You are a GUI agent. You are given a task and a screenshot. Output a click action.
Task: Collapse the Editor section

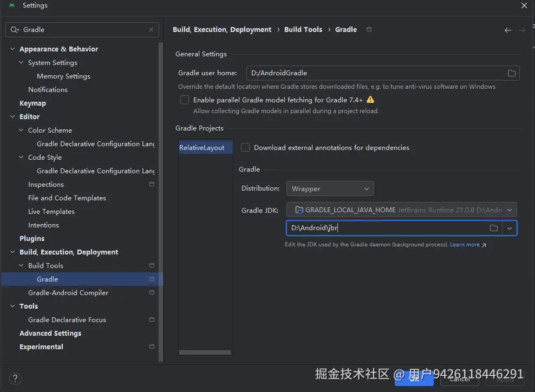[x=12, y=116]
